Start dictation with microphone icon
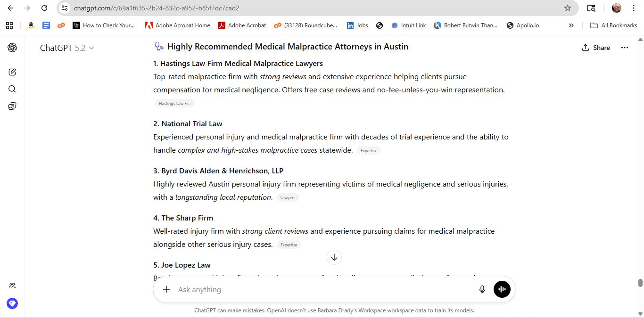 pyautogui.click(x=482, y=289)
